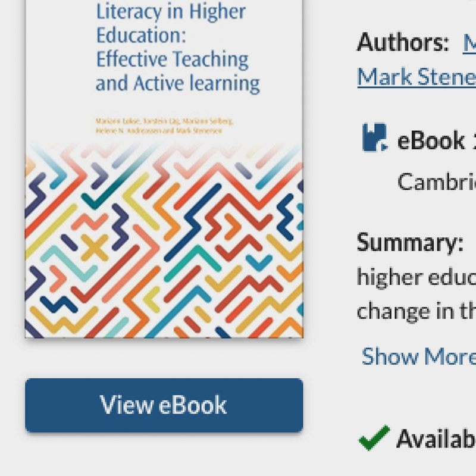Click the Authors label
Screen dimensions: 476x476
pyautogui.click(x=403, y=42)
